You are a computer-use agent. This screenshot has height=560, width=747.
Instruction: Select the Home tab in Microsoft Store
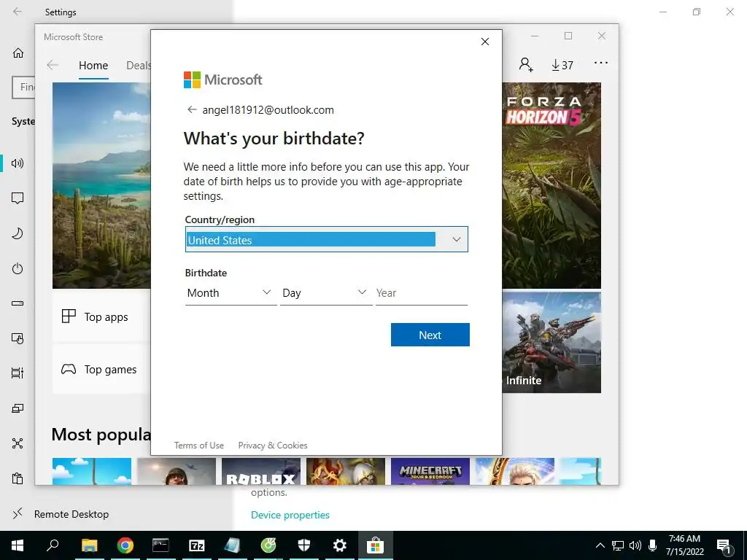tap(93, 65)
